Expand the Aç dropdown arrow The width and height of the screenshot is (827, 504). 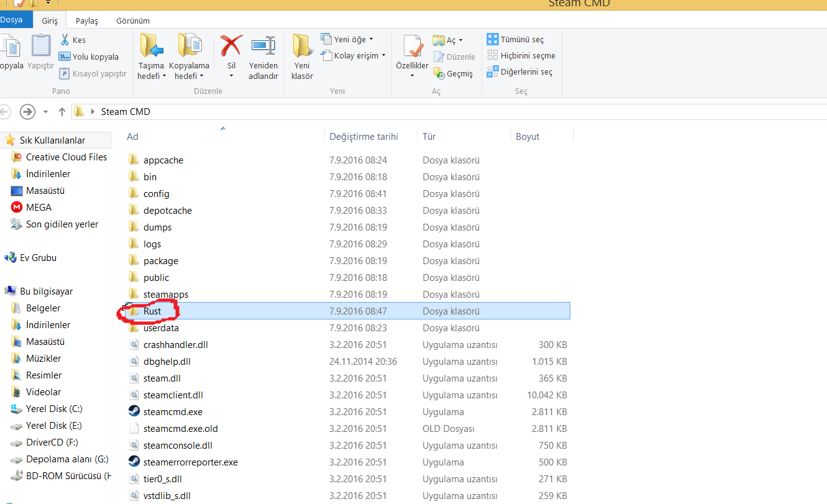[x=460, y=41]
